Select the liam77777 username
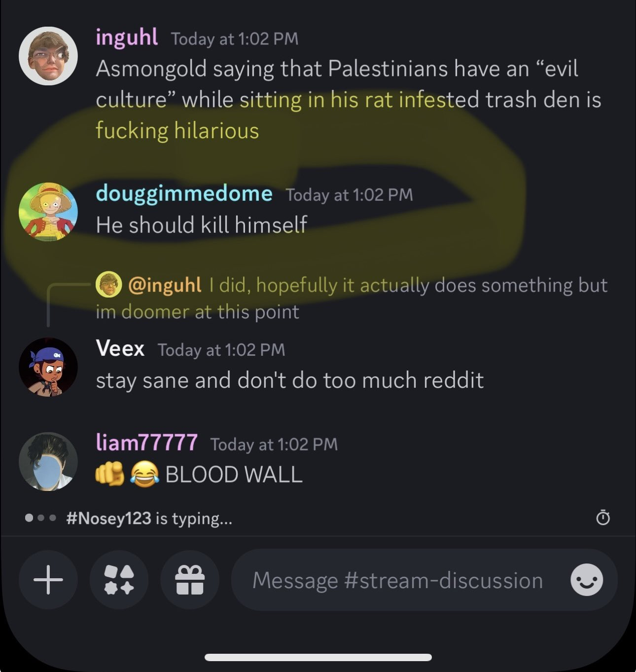 [146, 443]
